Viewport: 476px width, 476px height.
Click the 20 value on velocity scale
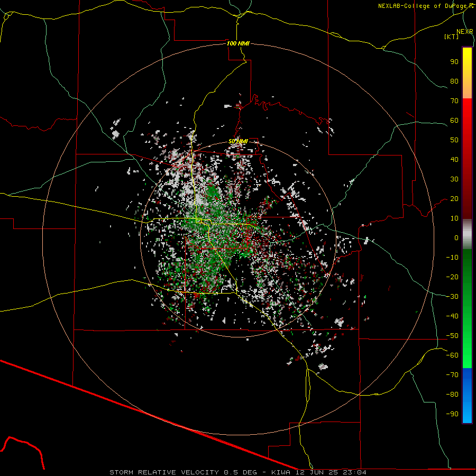coord(454,199)
